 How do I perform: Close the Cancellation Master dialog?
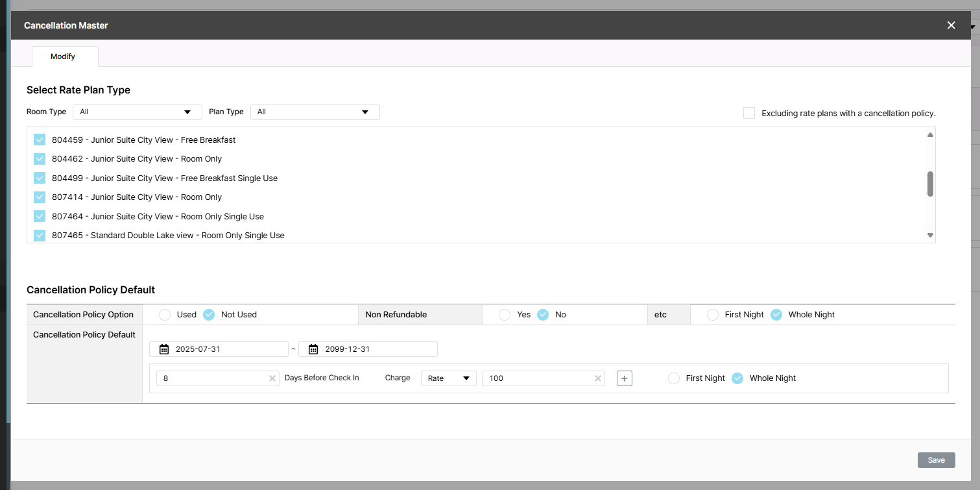tap(951, 25)
